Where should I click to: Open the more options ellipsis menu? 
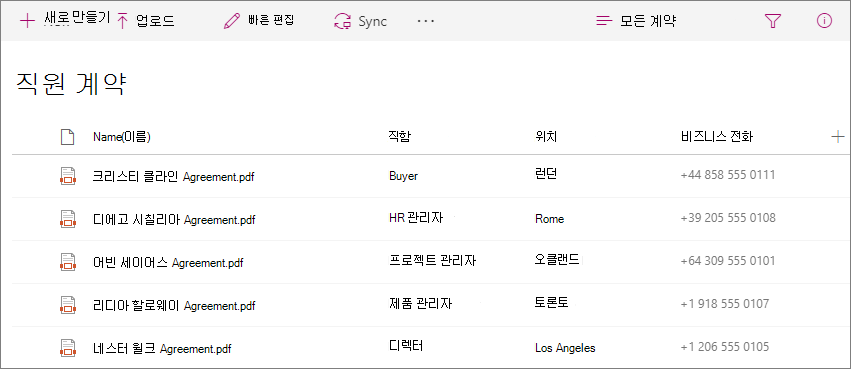click(426, 21)
